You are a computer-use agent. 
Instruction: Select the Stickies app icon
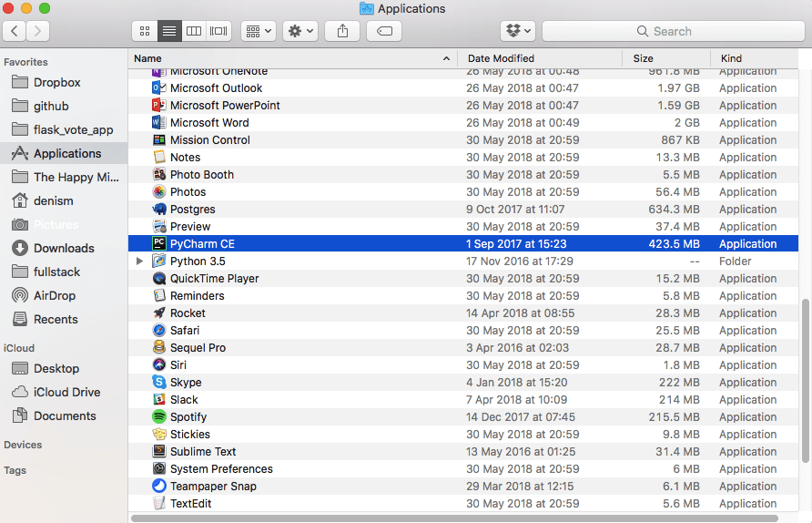pos(159,435)
